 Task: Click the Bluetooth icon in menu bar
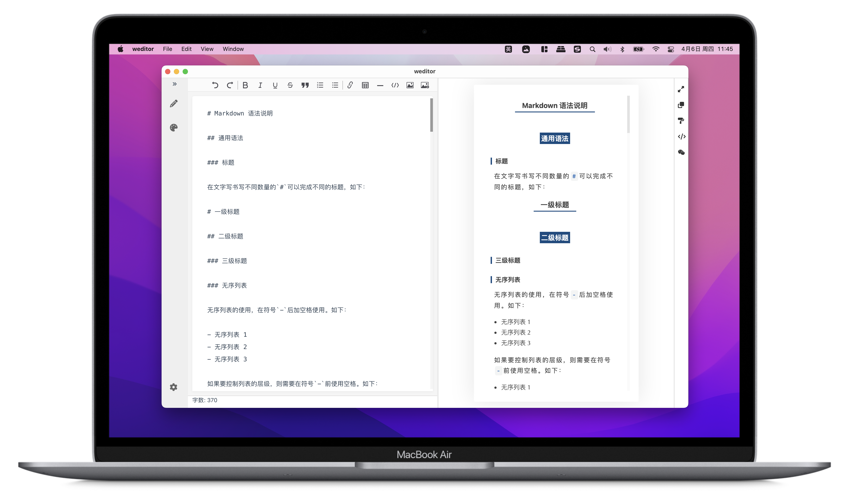622,49
